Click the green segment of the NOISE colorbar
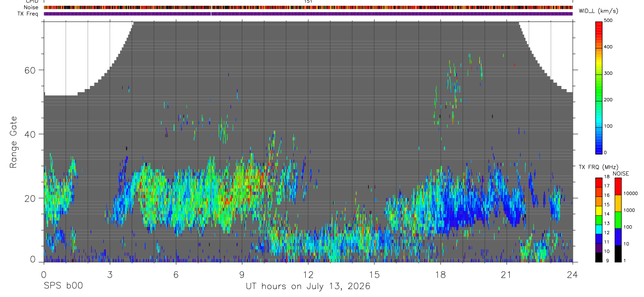 tap(618, 220)
